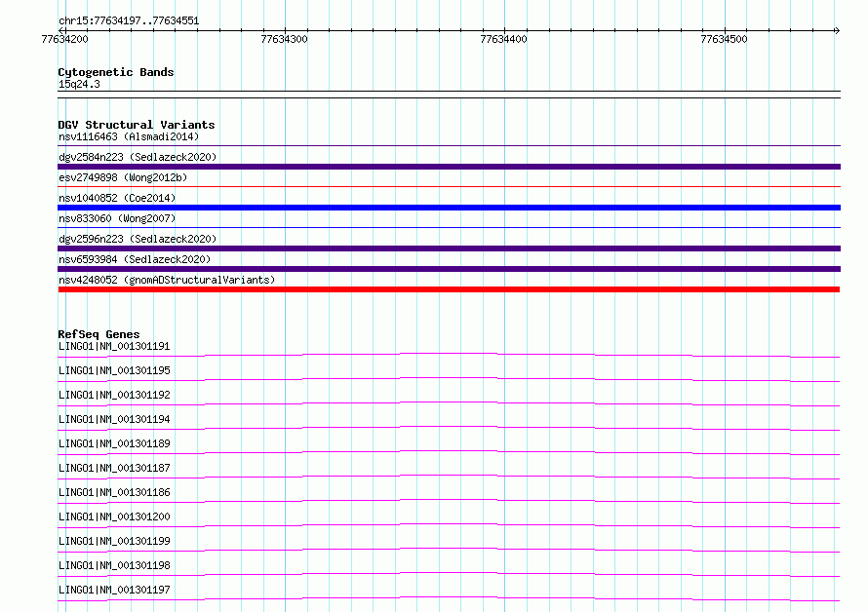Open transcript LINGO1|NM_001301189
Image resolution: width=868 pixels, height=612 pixels.
(114, 443)
